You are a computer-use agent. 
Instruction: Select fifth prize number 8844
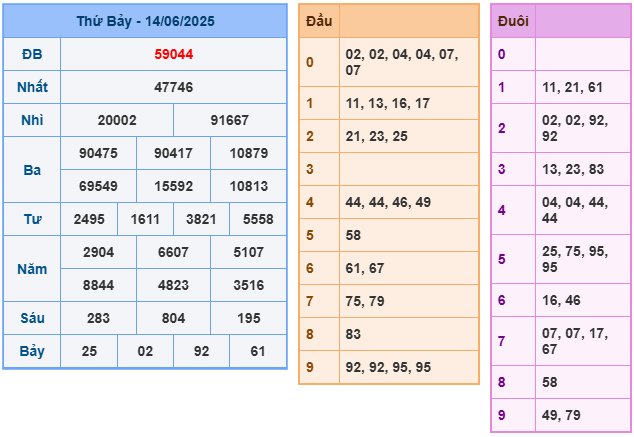coord(98,285)
